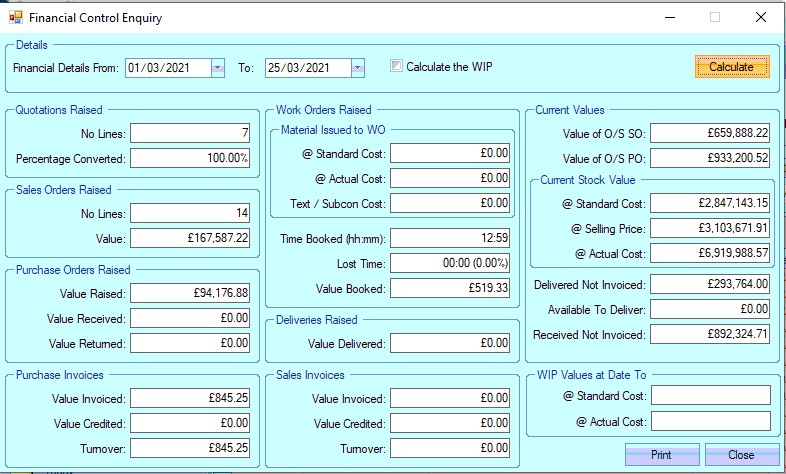786x474 pixels.
Task: Click the WIP Actual Cost empty field
Action: pyautogui.click(x=711, y=421)
